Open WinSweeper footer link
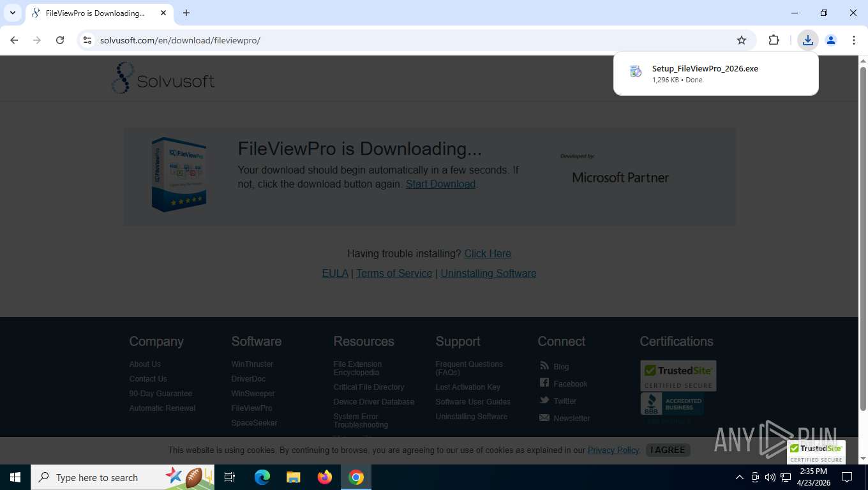This screenshot has height=490, width=868. click(253, 394)
